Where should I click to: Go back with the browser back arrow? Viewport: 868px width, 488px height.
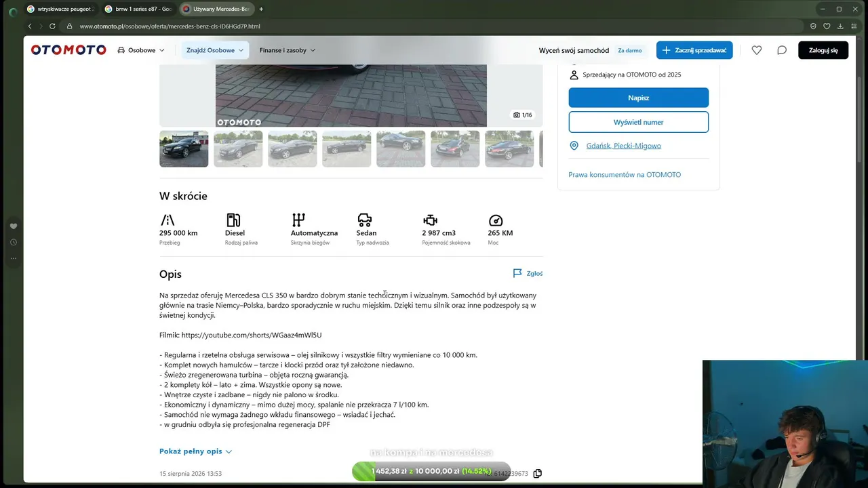click(x=30, y=26)
